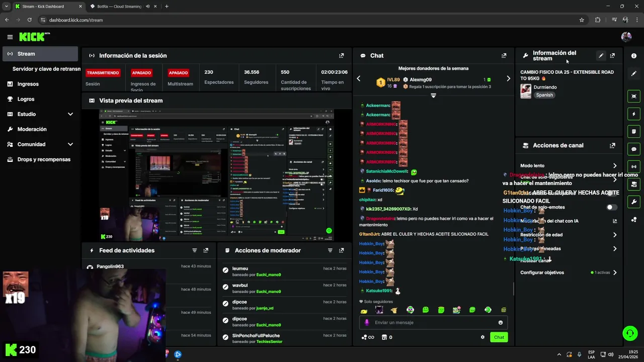Insert the first yellow emote from quick row
Image resolution: width=644 pixels, height=362 pixels.
click(x=364, y=310)
